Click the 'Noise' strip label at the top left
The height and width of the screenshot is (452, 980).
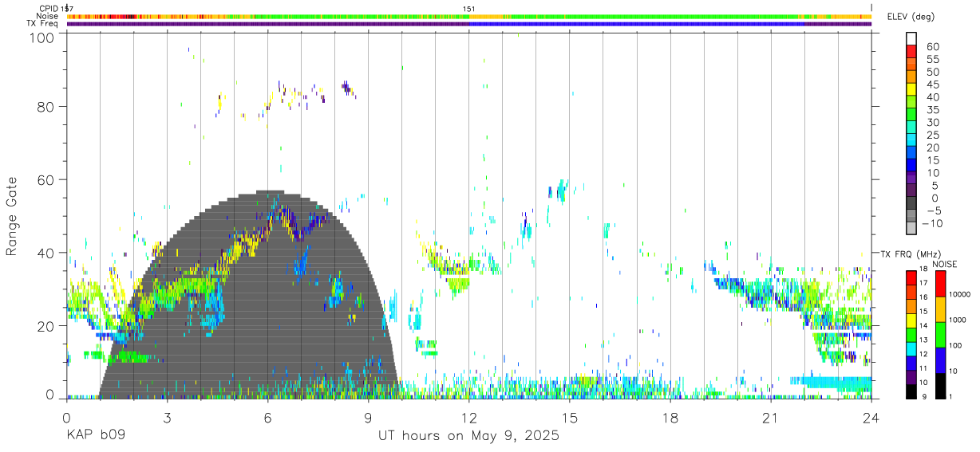click(46, 16)
